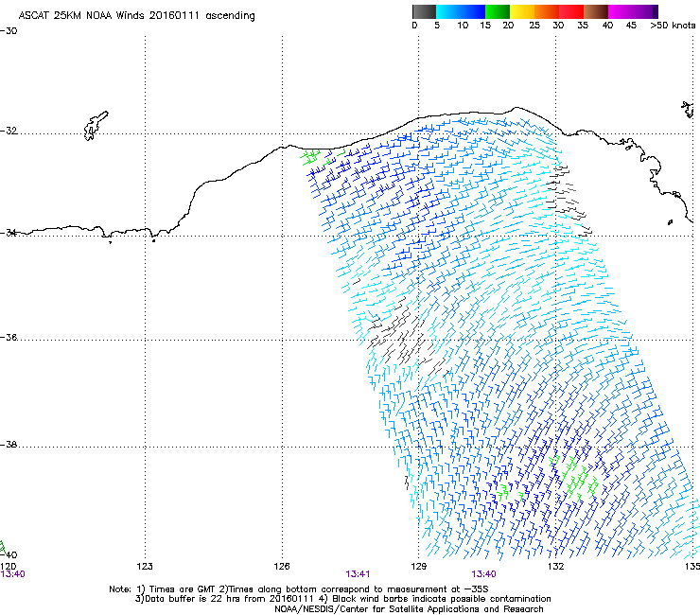700x615 pixels.
Task: Click the 'Times are GMT' note line
Action: (x=299, y=589)
